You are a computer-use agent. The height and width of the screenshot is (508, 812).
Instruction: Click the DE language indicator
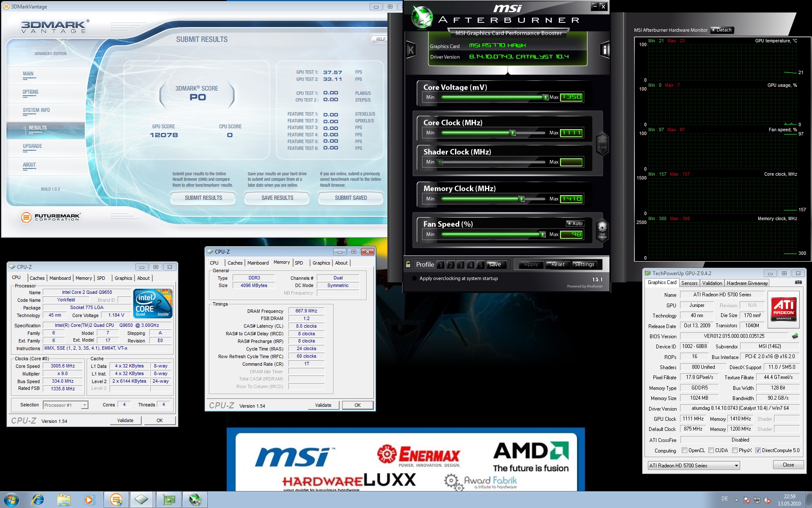click(724, 499)
